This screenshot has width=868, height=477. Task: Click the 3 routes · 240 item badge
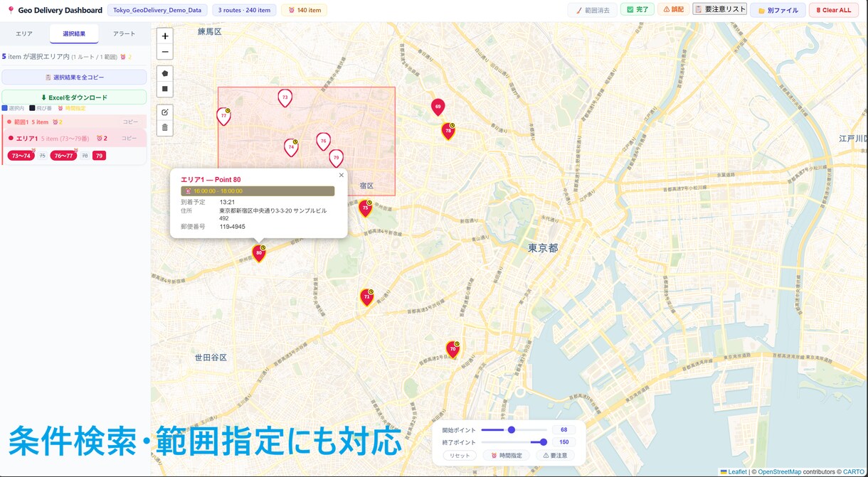point(244,10)
